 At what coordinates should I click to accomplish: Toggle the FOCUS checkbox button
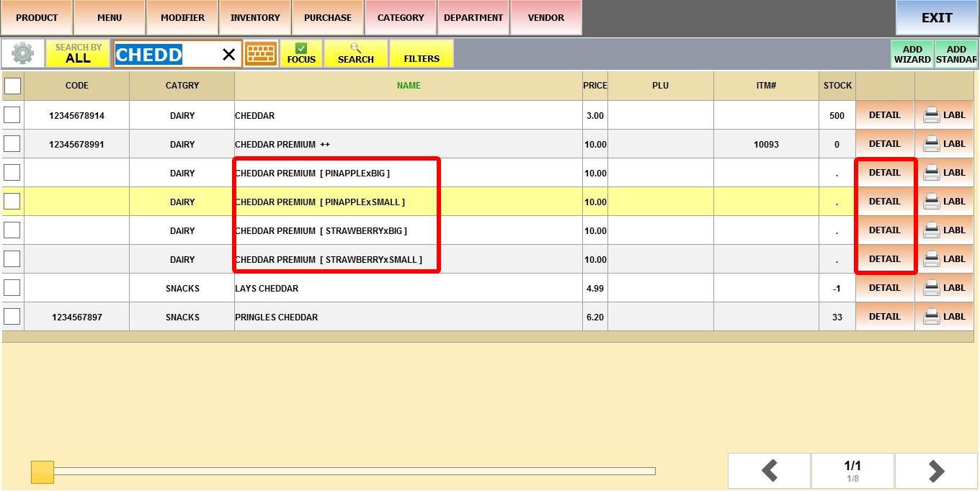[301, 54]
